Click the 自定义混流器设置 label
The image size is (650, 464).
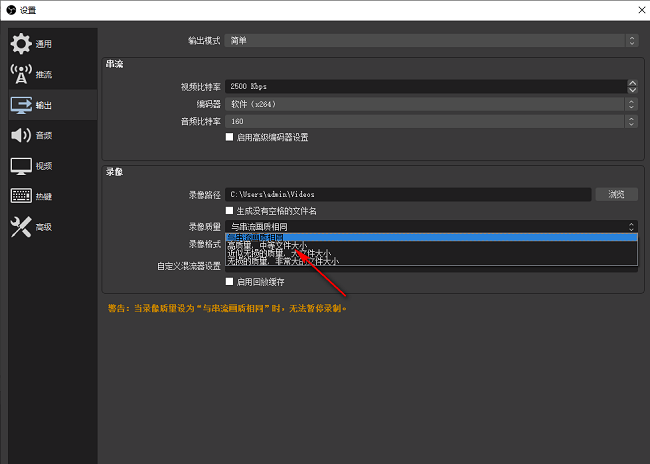[189, 266]
